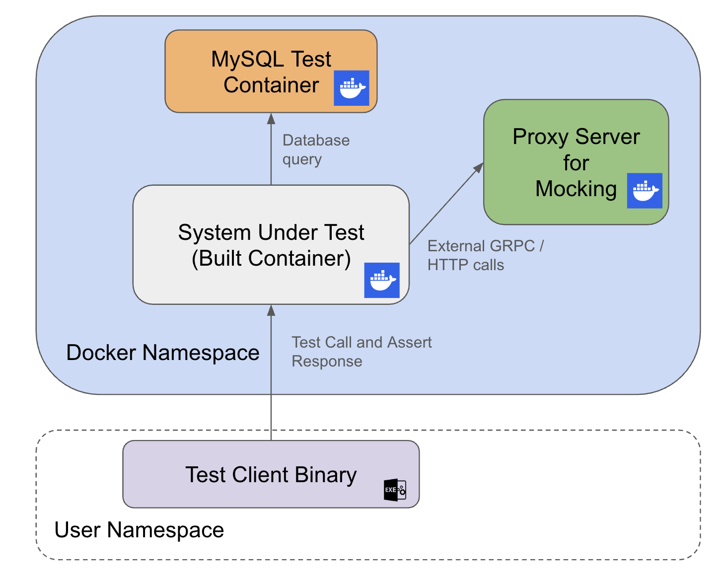This screenshot has width=728, height=579.
Task: Click the 'Test Call and Assert Response' label
Action: pos(362,352)
